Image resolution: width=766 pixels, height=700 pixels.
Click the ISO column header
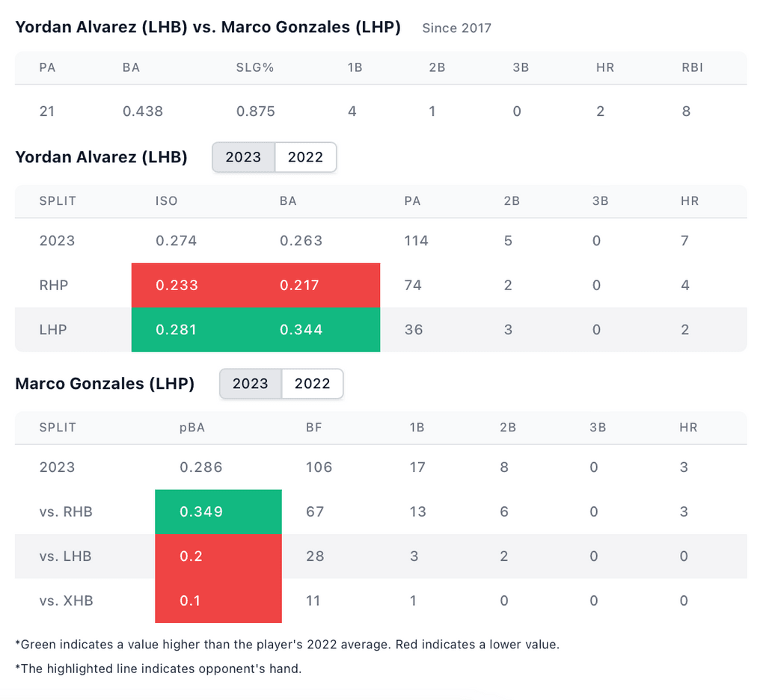click(166, 201)
